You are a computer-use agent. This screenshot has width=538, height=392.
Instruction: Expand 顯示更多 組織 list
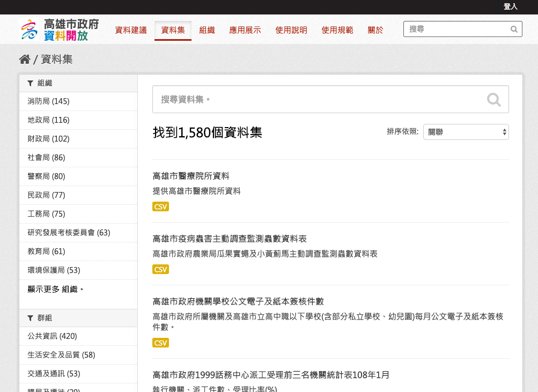(x=56, y=289)
